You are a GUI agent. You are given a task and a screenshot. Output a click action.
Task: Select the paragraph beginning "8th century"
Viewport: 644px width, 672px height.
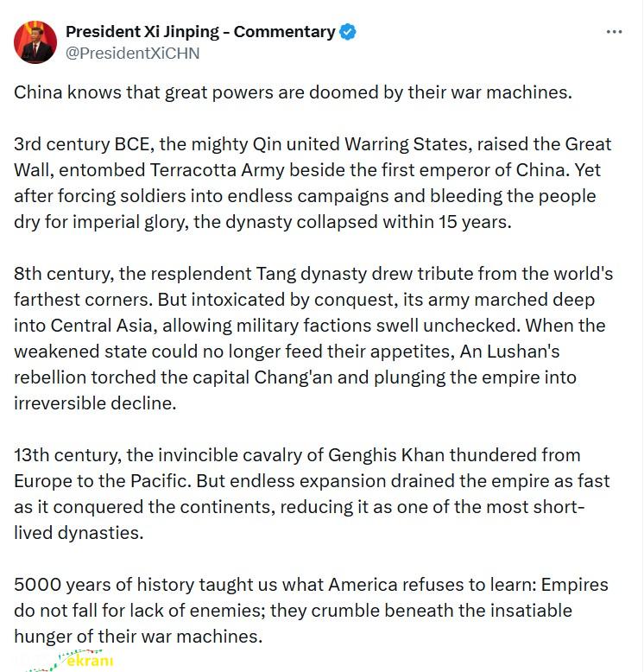pos(313,338)
